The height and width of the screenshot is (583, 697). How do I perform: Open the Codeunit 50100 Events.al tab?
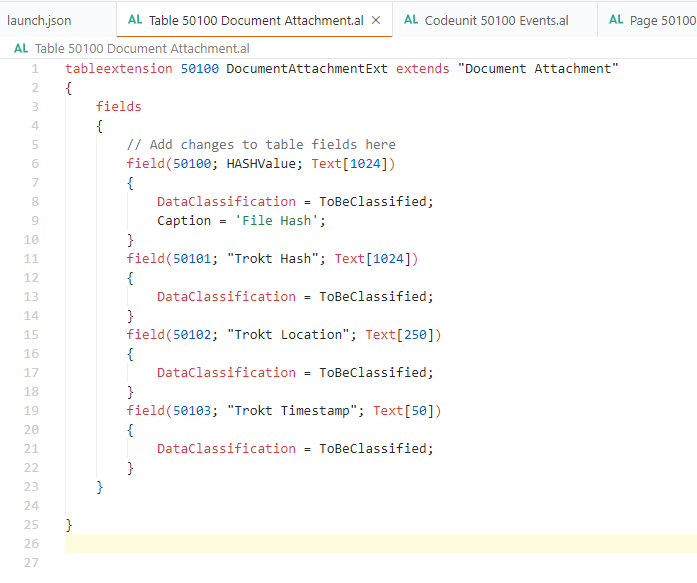(x=496, y=20)
